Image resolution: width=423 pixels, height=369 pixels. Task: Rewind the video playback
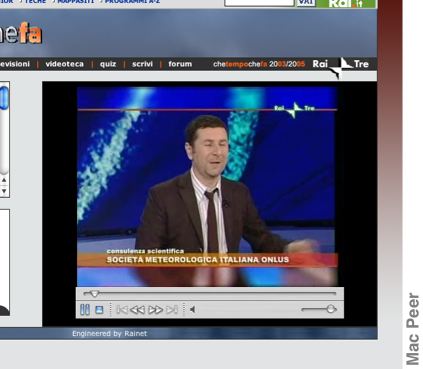137,310
